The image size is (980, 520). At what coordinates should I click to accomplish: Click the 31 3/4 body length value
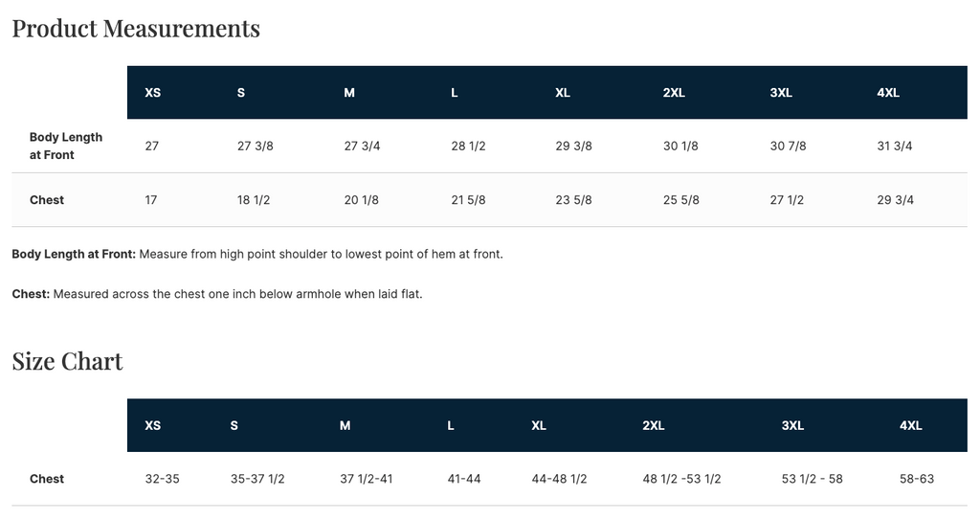(x=894, y=147)
